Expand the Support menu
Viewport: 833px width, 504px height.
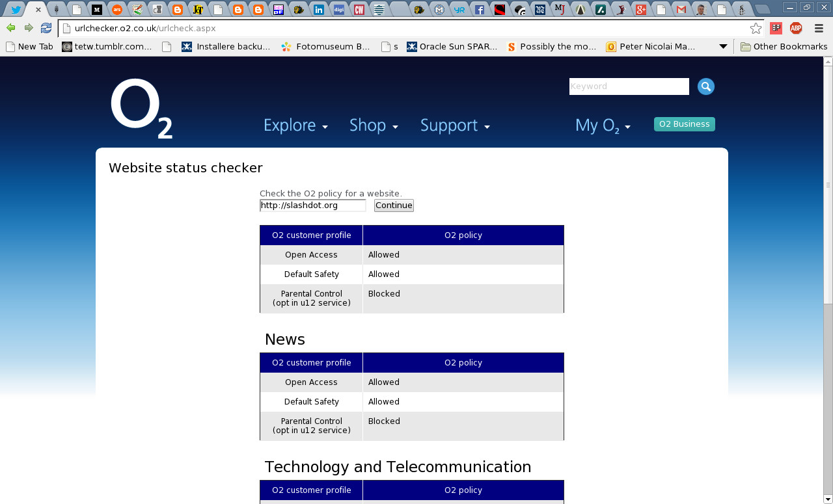455,126
